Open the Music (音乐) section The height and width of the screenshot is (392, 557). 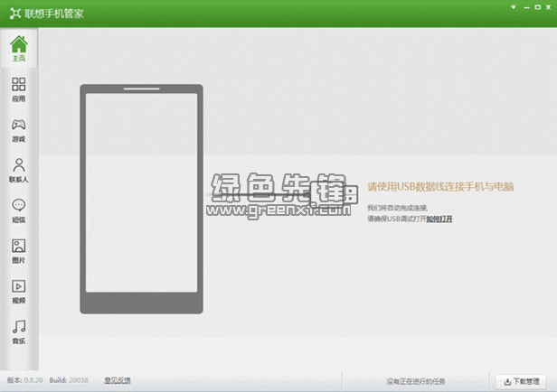[19, 332]
